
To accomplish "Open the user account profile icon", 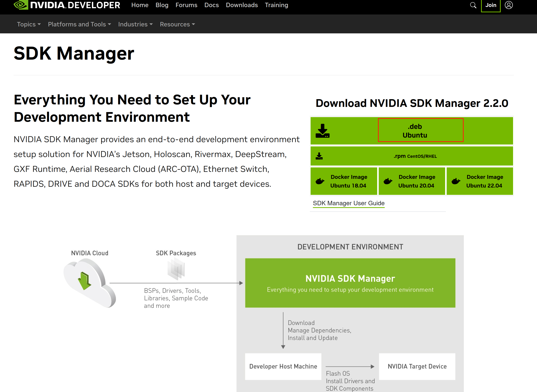I will click(x=508, y=5).
